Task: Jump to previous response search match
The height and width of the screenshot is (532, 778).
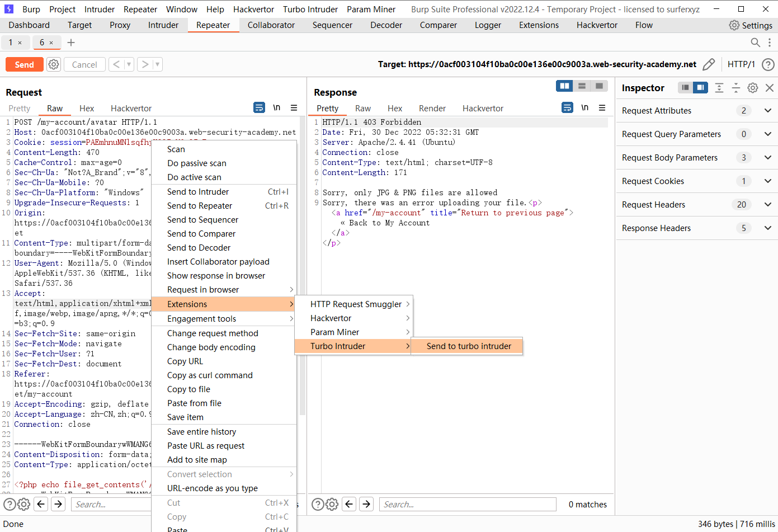Action: [x=349, y=504]
